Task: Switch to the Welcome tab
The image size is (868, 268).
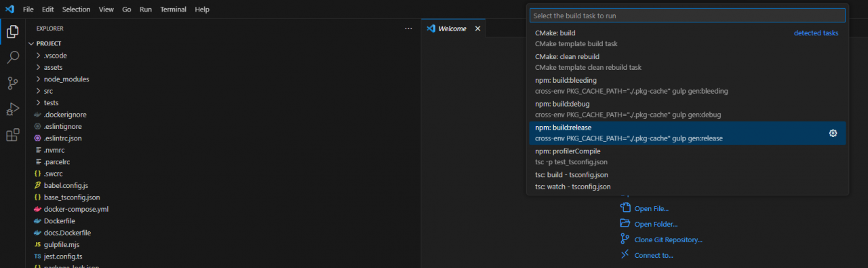Action: click(x=454, y=28)
